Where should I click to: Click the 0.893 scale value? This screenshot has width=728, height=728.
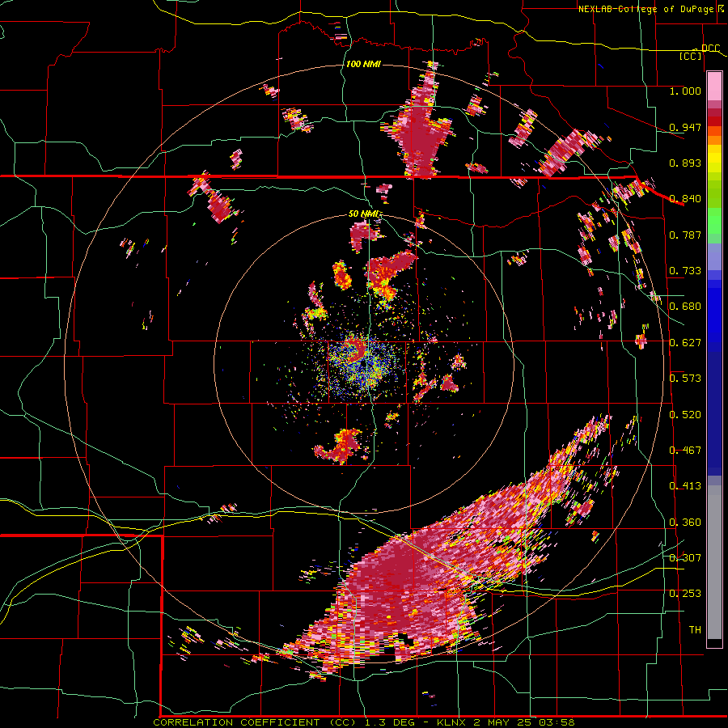[685, 163]
